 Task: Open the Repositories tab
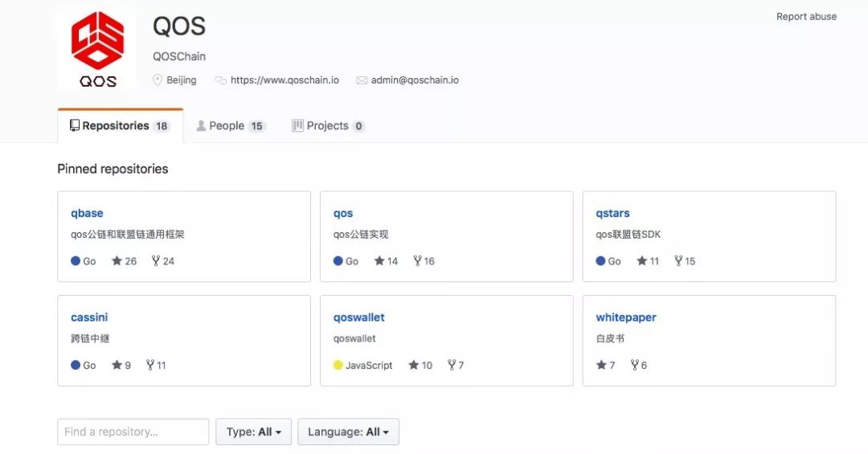120,125
